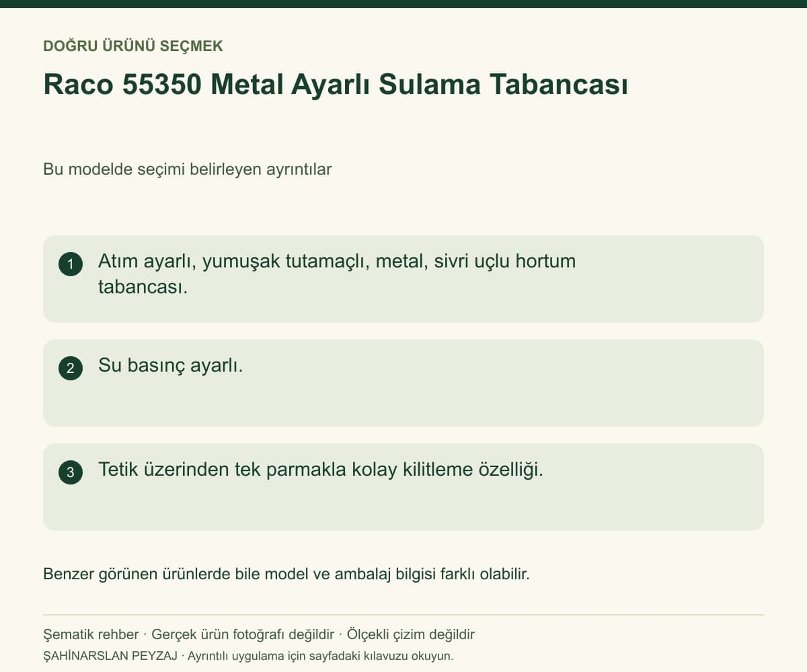Select the card text 'Su basınç ayarlı.'
Image resolution: width=807 pixels, height=672 pixels.
click(x=171, y=366)
